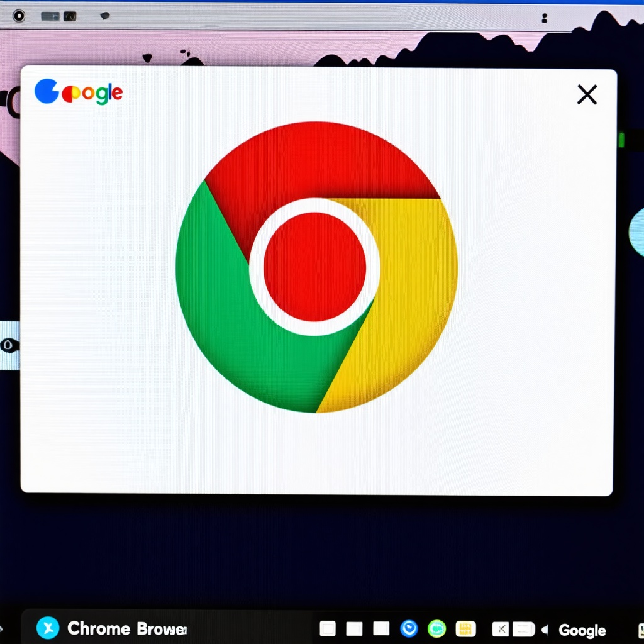Open the round blue launcher icon in the taskbar
Viewport: 644px width, 644px height.
pos(48,628)
